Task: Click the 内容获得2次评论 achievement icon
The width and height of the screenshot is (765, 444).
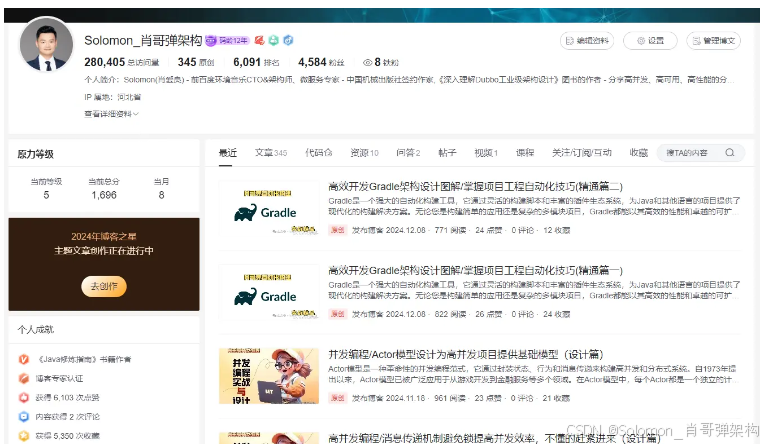Action: click(23, 417)
